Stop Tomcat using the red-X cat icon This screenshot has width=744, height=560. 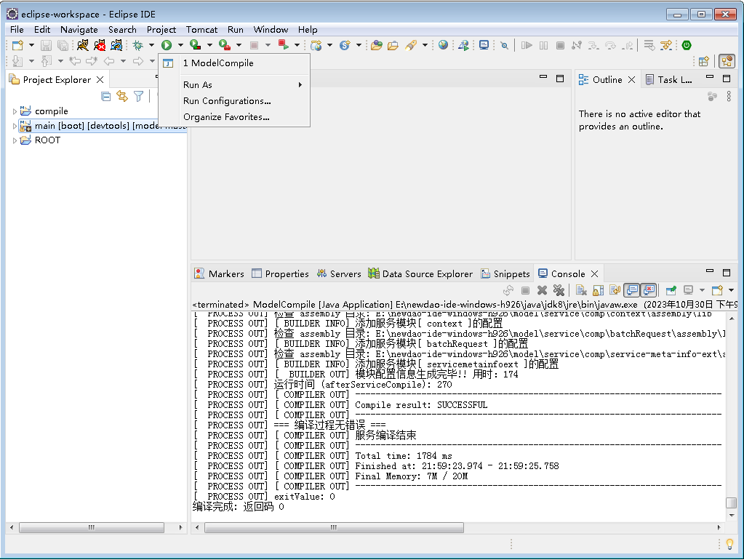pyautogui.click(x=100, y=46)
